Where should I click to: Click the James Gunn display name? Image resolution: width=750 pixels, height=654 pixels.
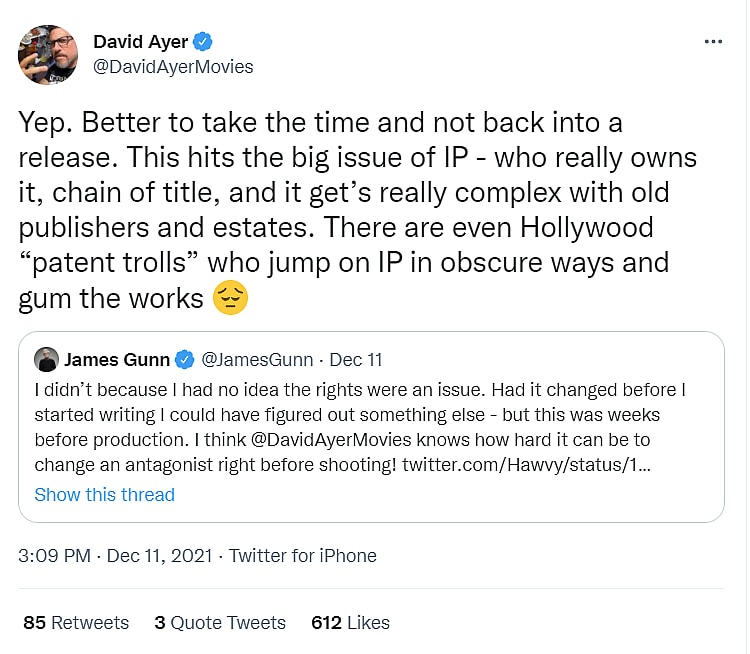pyautogui.click(x=119, y=359)
